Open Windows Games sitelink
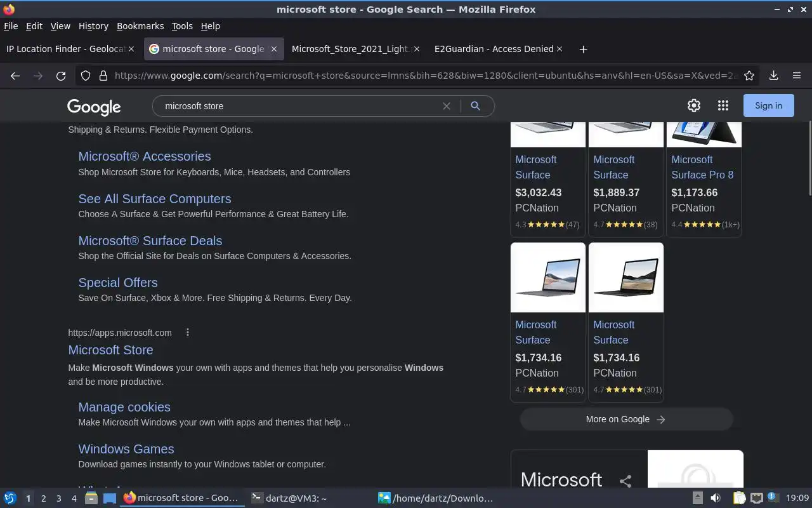 (x=126, y=449)
